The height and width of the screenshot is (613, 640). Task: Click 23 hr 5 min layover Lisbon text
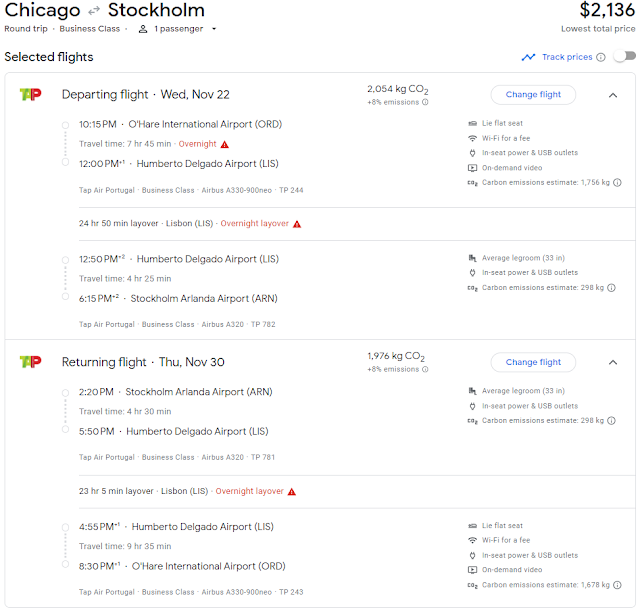pyautogui.click(x=144, y=491)
